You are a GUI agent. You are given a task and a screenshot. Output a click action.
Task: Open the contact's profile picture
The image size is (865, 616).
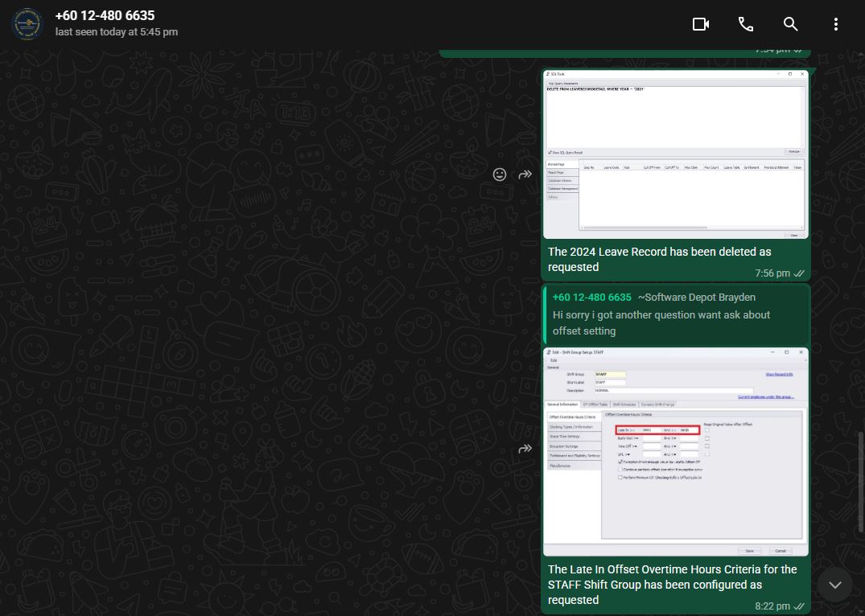click(27, 23)
